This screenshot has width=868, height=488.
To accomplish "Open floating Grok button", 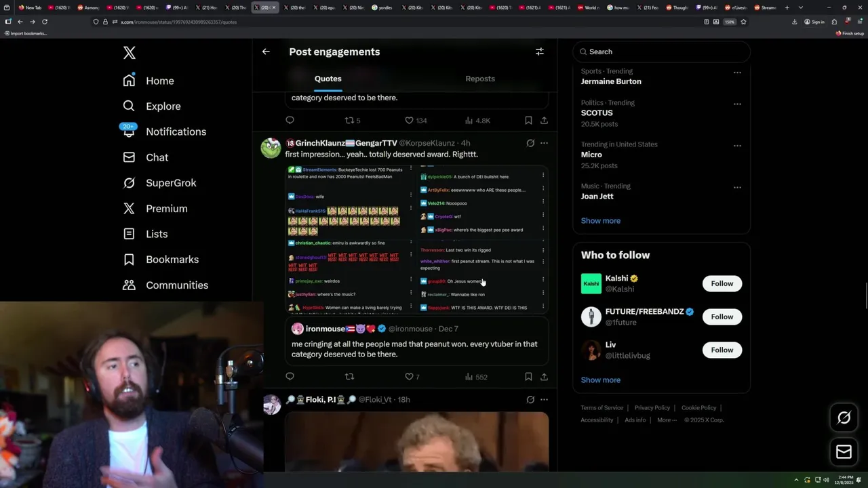I will (844, 418).
